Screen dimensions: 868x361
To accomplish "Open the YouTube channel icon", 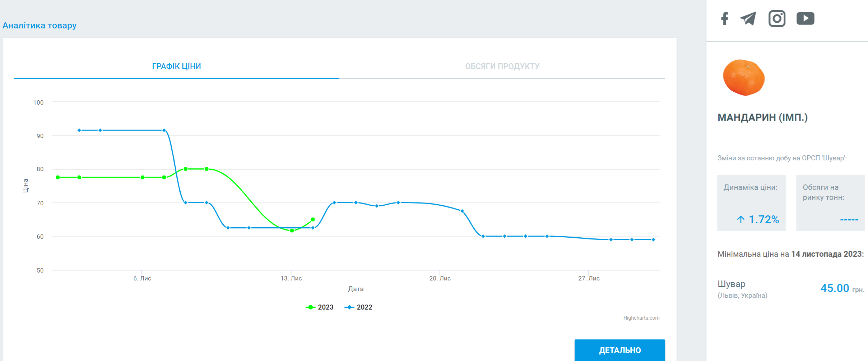I will pos(805,19).
